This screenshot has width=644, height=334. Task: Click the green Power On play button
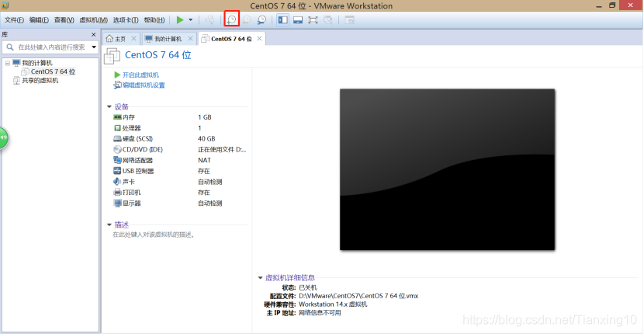[x=180, y=19]
